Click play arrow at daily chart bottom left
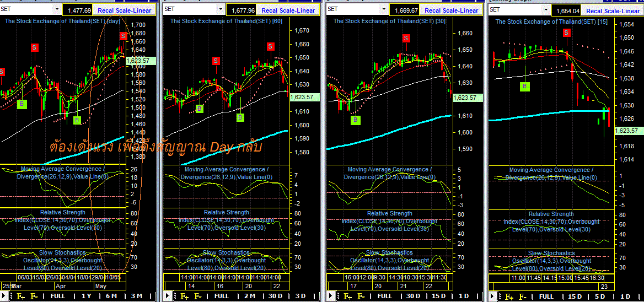Image resolution: width=644 pixels, height=302 pixels. click(x=5, y=296)
